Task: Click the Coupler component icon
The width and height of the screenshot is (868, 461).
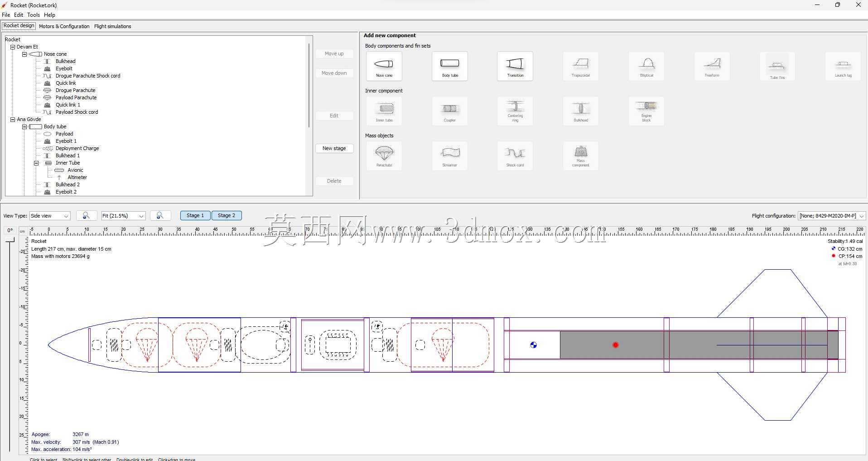Action: (x=450, y=111)
